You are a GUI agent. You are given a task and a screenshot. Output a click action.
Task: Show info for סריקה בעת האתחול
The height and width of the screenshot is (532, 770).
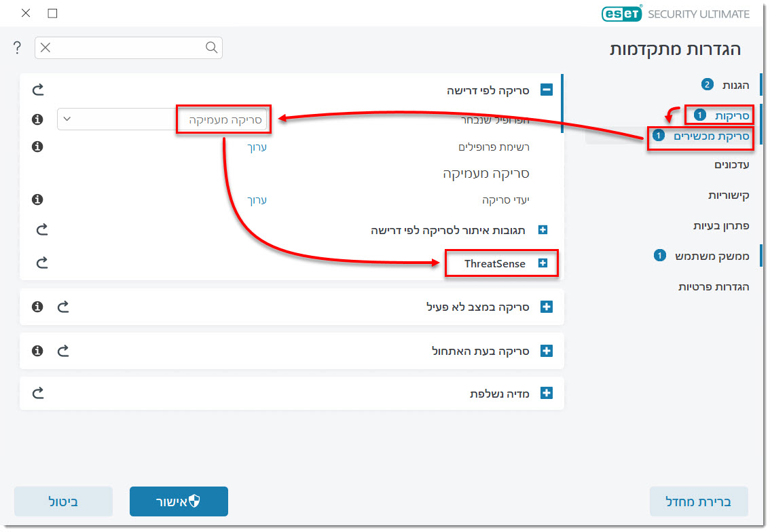point(37,351)
